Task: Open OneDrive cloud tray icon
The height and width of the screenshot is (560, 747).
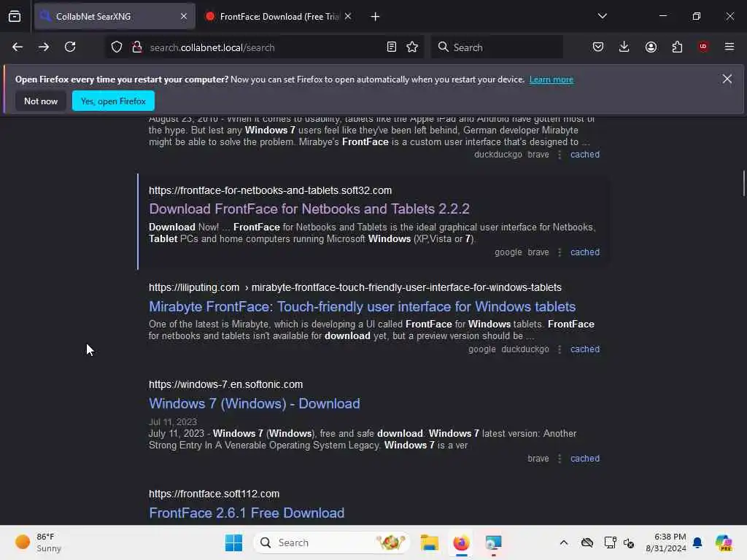Action: pos(587,542)
